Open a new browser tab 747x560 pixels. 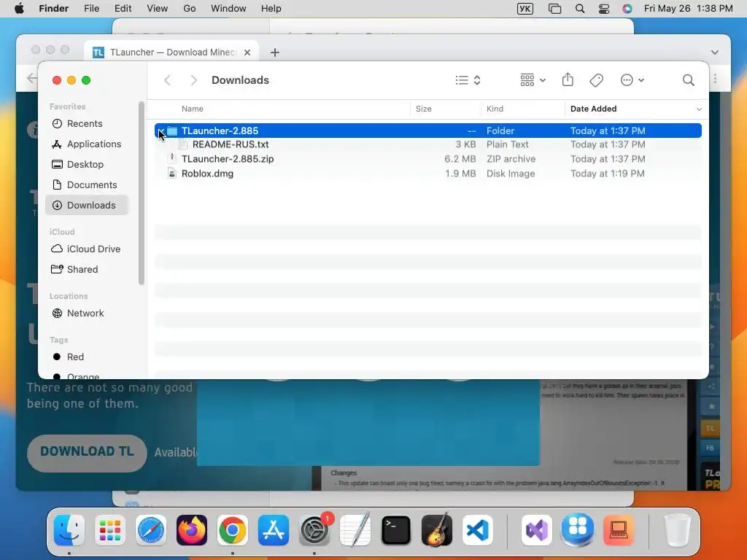[275, 52]
